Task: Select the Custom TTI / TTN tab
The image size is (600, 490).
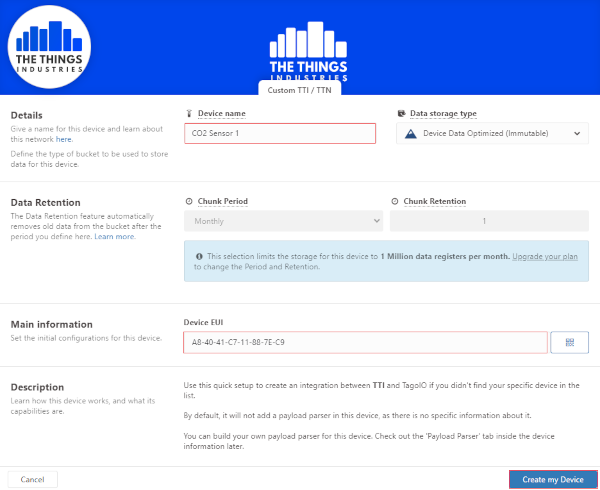Action: tap(300, 90)
